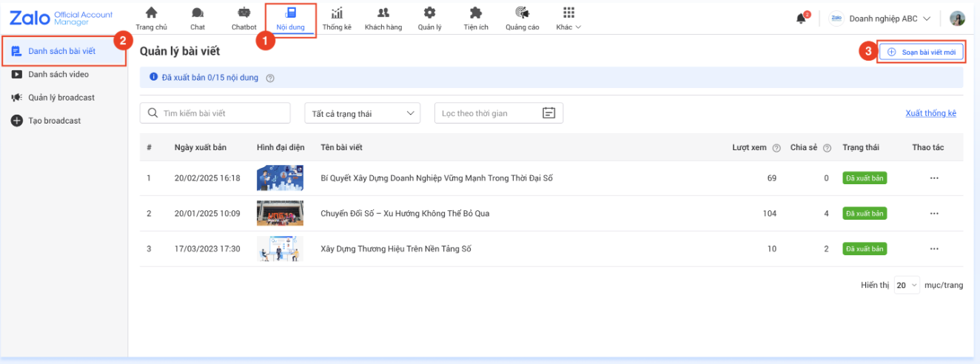Click the notification bell icon
The image size is (980, 364).
click(x=802, y=18)
